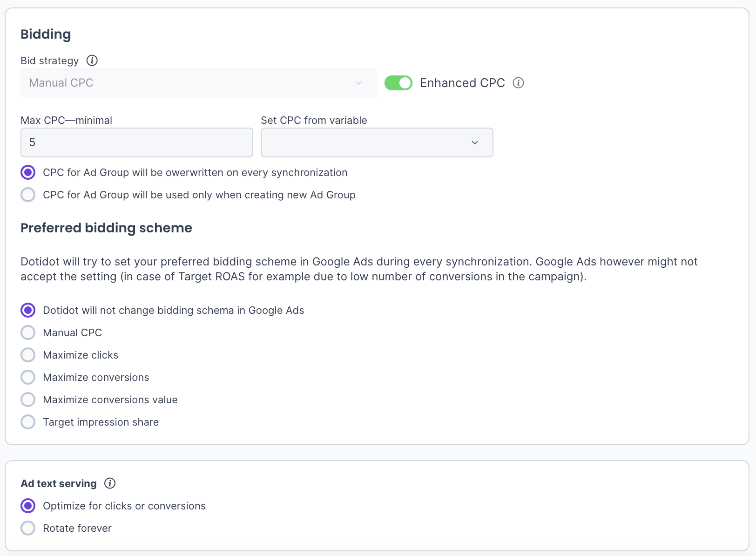Screen dimensions: 756x556
Task: Toggle the Enhanced CPC switch
Action: 398,83
